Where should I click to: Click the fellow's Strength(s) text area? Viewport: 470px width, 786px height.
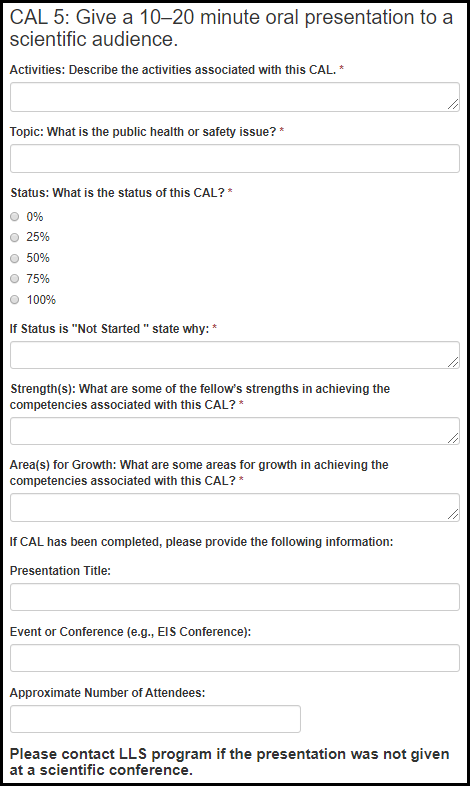pos(234,431)
